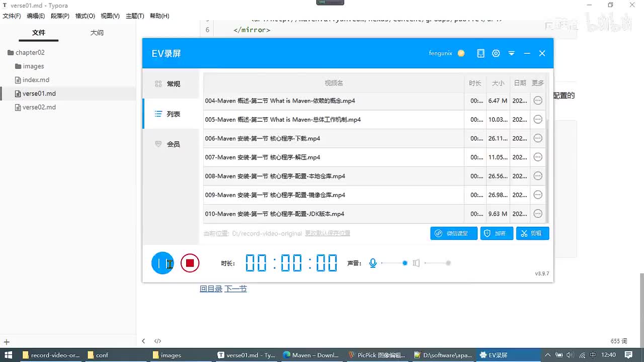644x362 pixels.
Task: Select 007-Maven 核心程序-解压.mp4 row
Action: click(x=374, y=157)
